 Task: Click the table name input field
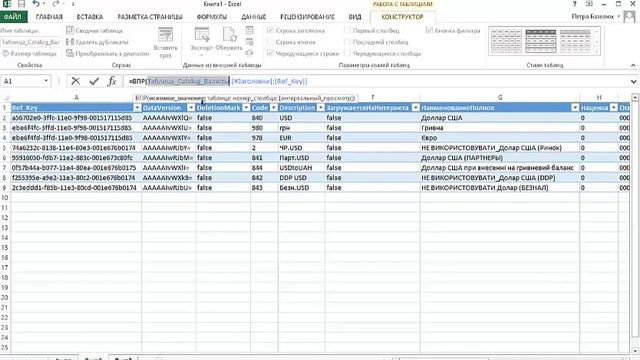coord(30,42)
